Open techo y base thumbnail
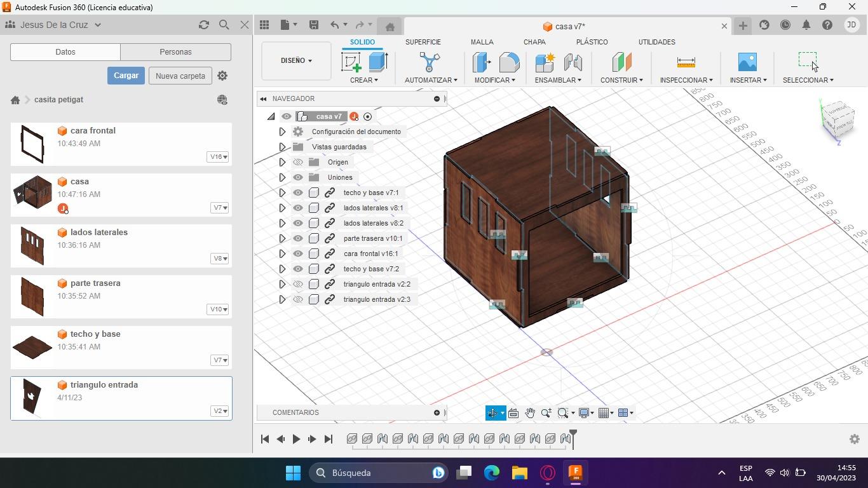This screenshot has height=488, width=868. (x=32, y=347)
